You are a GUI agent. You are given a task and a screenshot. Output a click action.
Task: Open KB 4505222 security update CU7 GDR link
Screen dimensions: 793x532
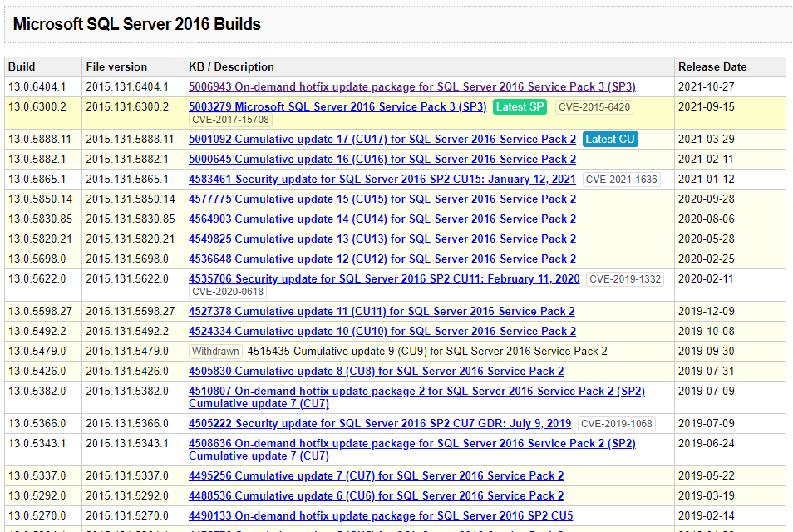[380, 424]
